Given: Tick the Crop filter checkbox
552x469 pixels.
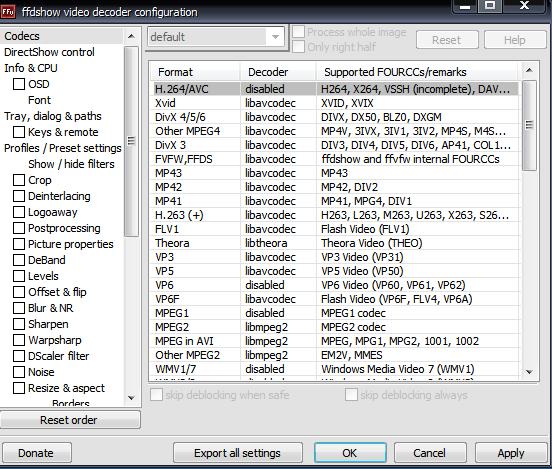Looking at the screenshot, I should pyautogui.click(x=19, y=180).
